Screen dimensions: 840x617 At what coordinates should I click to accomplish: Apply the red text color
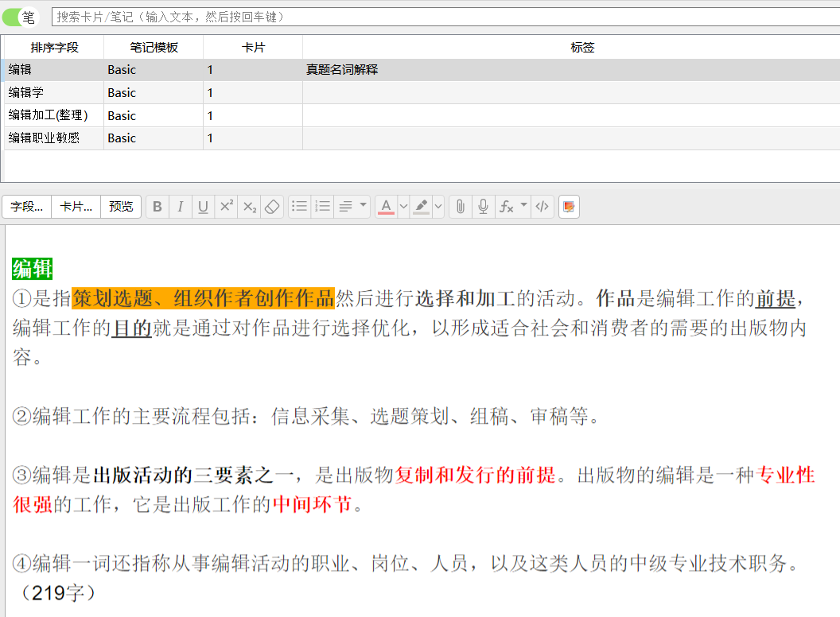click(x=387, y=207)
